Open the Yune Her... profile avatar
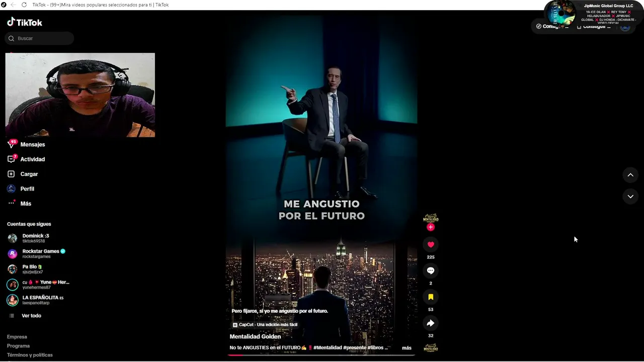This screenshot has width=644, height=362. point(12,285)
